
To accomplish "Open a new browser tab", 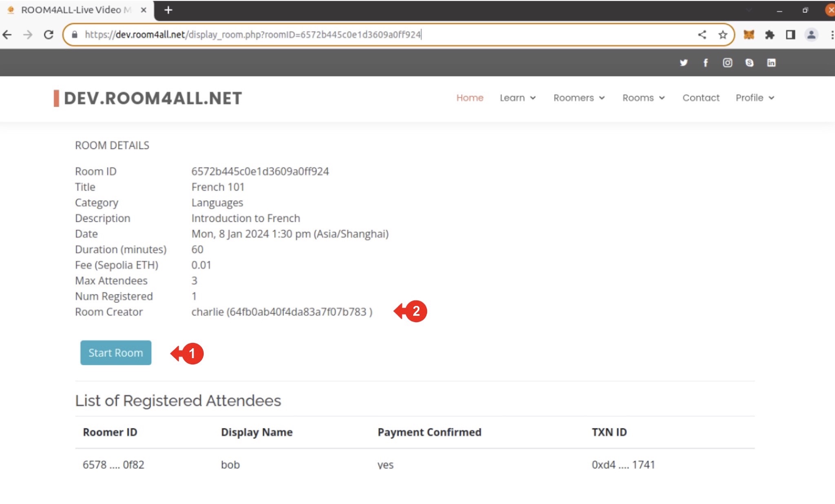I will pos(168,10).
